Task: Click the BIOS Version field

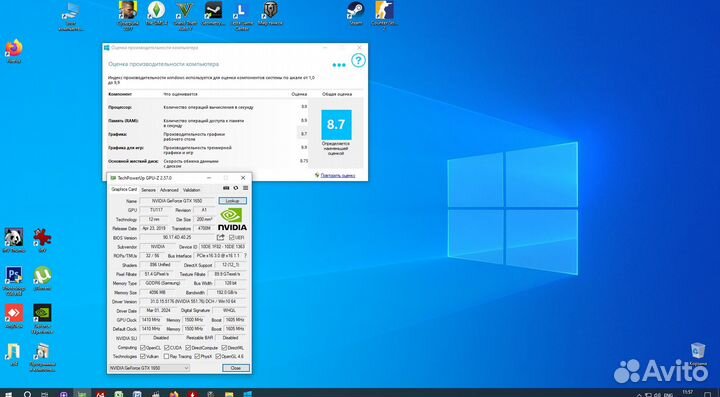Action: click(177, 237)
